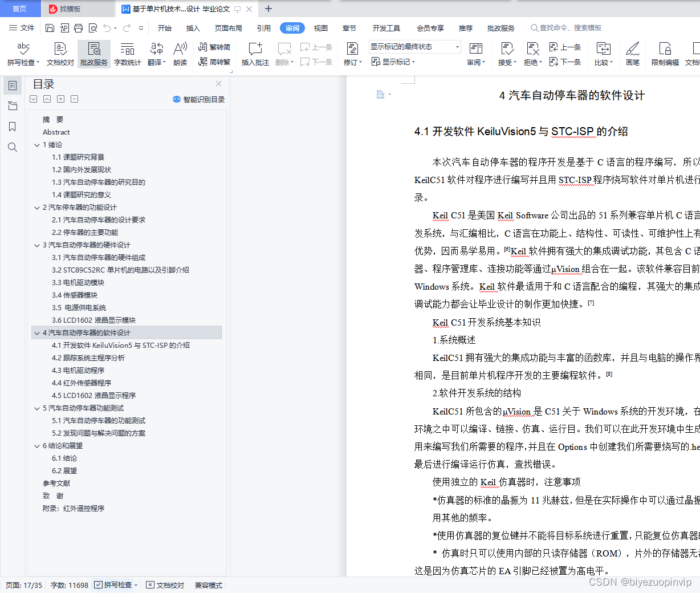The image size is (700, 593).
Task: Switch to the 开发工具 ribbon tab
Action: 386,28
